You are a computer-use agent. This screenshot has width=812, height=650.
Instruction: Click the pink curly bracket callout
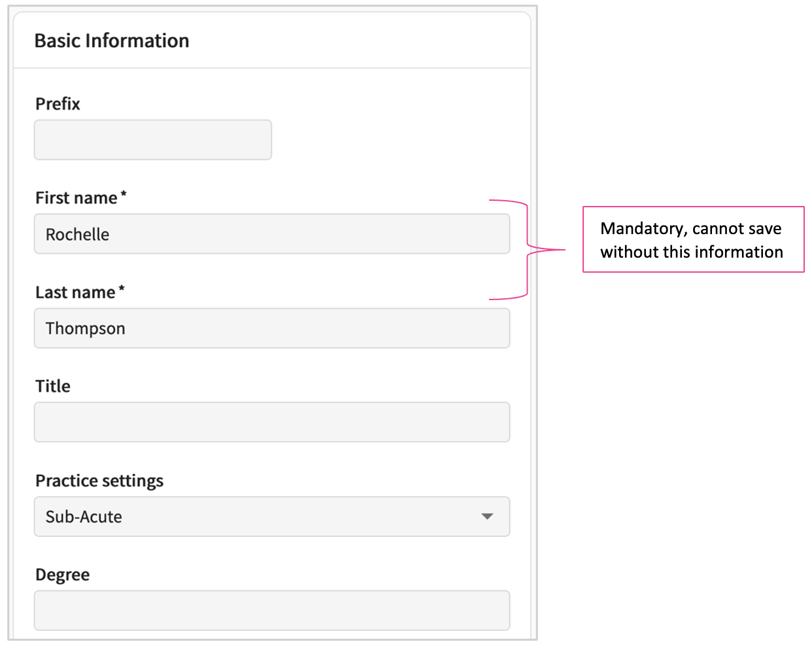click(x=527, y=249)
